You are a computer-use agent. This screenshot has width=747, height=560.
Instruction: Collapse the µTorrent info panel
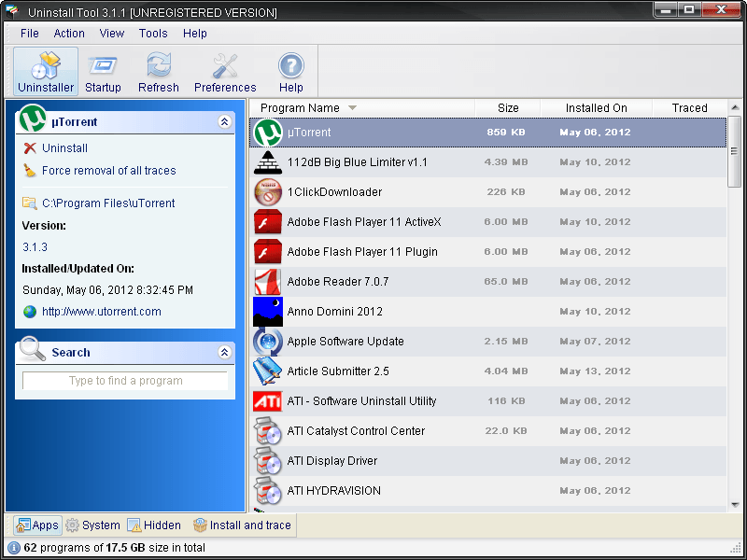224,121
